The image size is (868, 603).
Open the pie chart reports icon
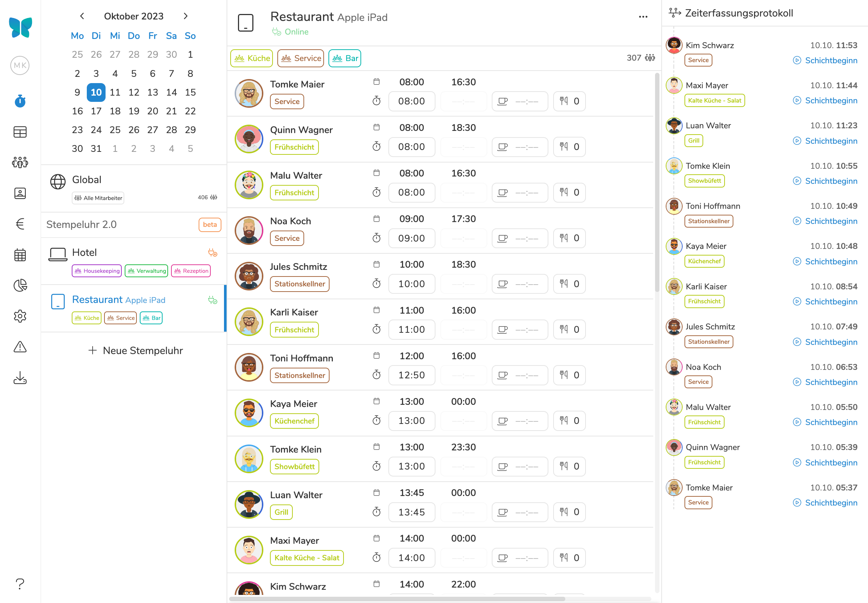(20, 285)
